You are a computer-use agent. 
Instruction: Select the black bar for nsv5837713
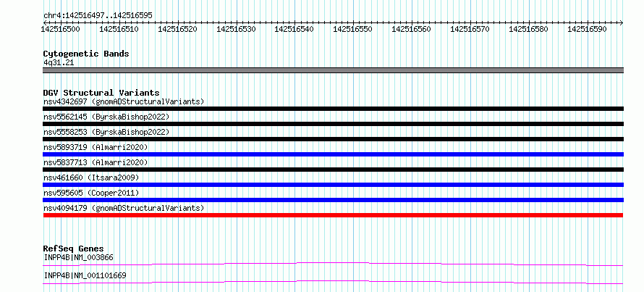(334, 170)
